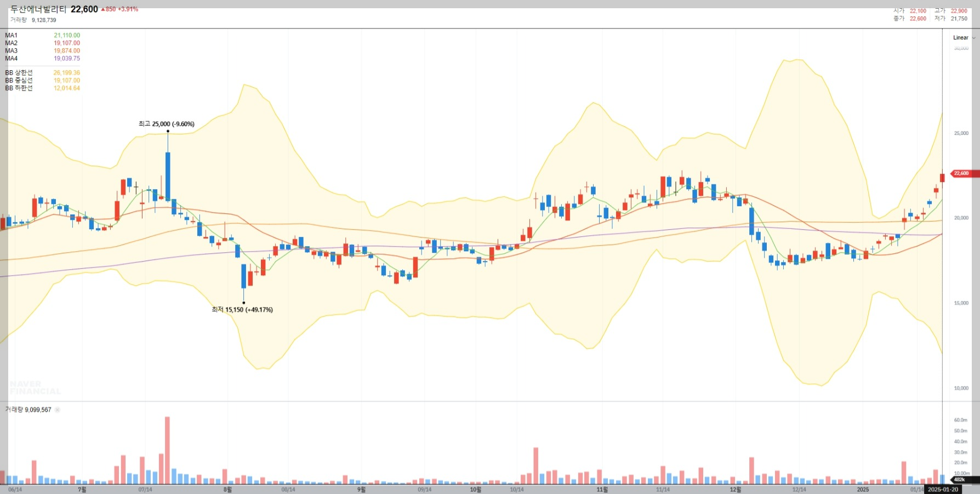This screenshot has height=494, width=980.
Task: Click the 9월 label on time axis
Action: tap(361, 490)
